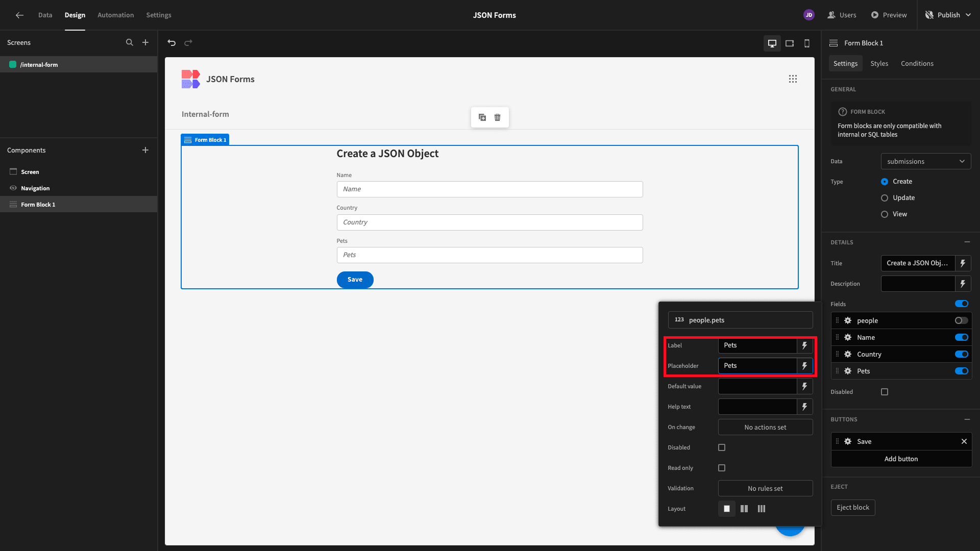The image size is (980, 551).
Task: Open binding lightning icon for Help text
Action: [804, 407]
